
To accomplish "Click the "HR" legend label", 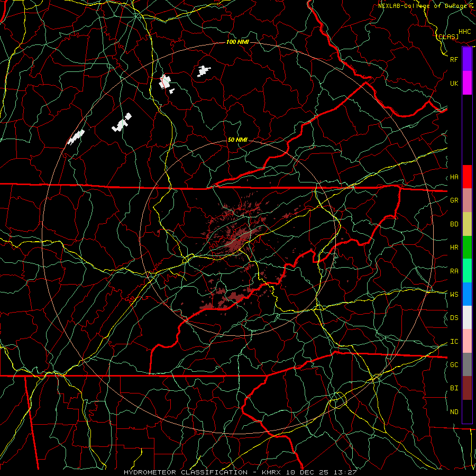I will [x=454, y=248].
